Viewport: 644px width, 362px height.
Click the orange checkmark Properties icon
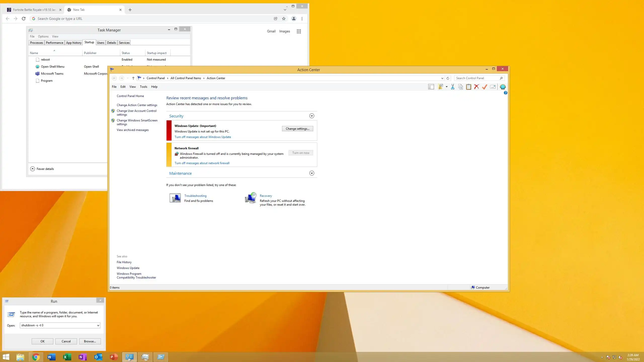[485, 87]
